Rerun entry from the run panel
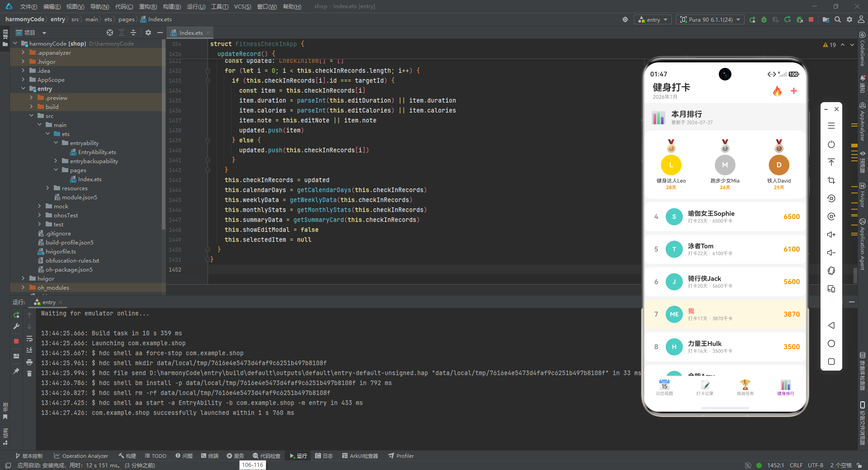Viewport: 868px width, 470px height. click(x=16, y=315)
